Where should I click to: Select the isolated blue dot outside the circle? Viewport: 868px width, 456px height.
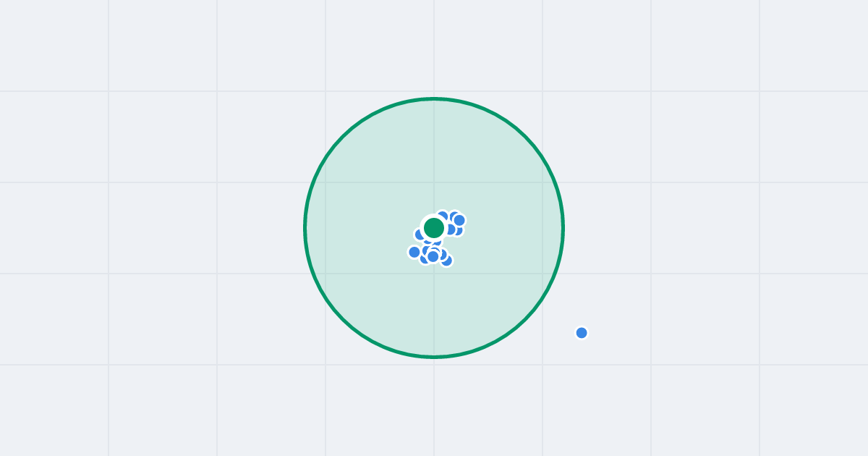582,333
